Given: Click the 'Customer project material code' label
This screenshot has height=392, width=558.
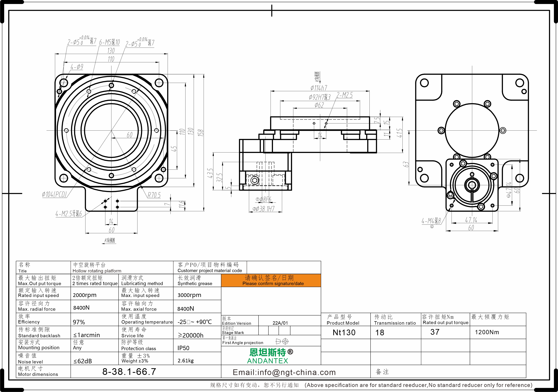Looking at the screenshot, I should pyautogui.click(x=210, y=271).
